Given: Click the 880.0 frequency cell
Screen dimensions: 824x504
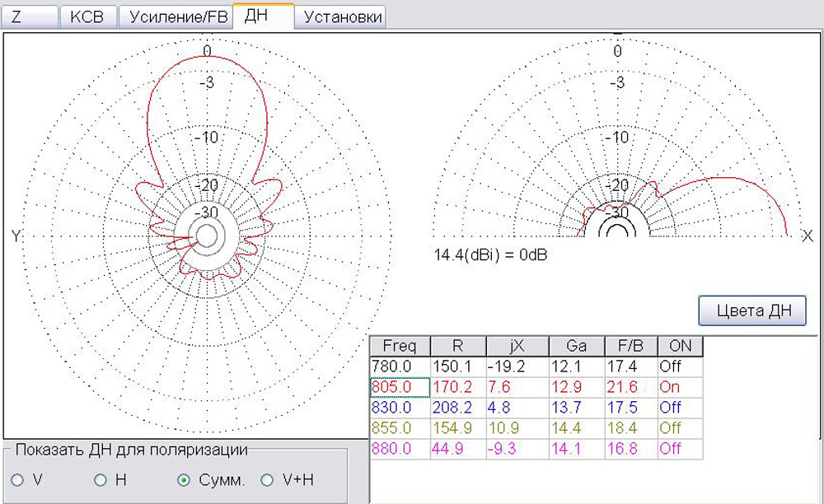Looking at the screenshot, I should pos(400,449).
